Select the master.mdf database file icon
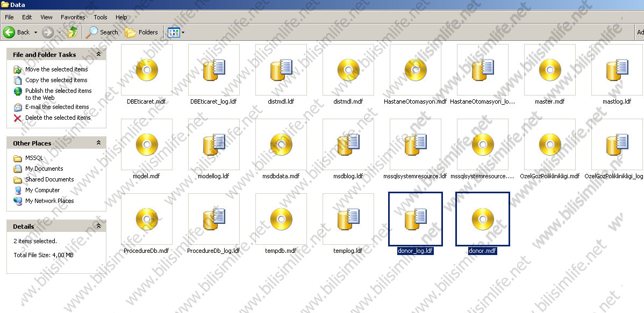 click(549, 70)
